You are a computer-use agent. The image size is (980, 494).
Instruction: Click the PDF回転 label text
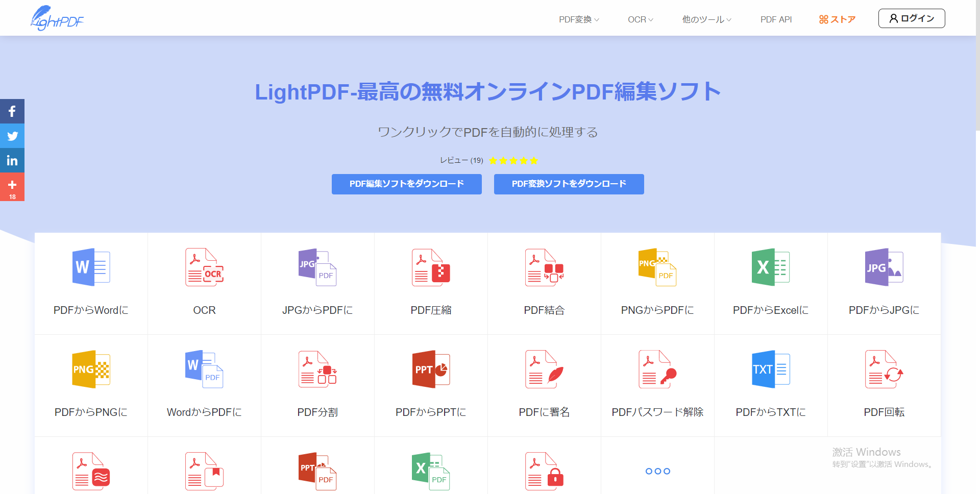884,412
